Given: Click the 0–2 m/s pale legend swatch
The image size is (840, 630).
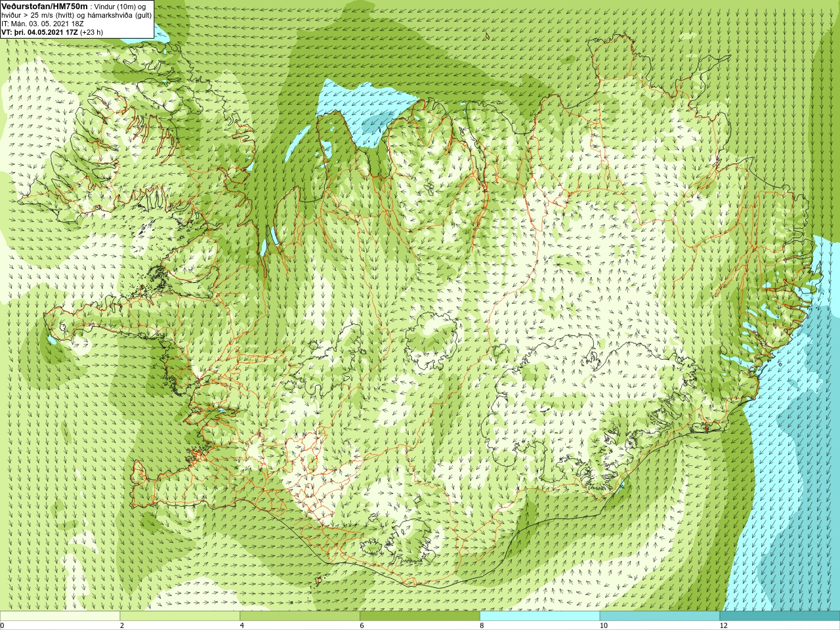Looking at the screenshot, I should point(60,616).
